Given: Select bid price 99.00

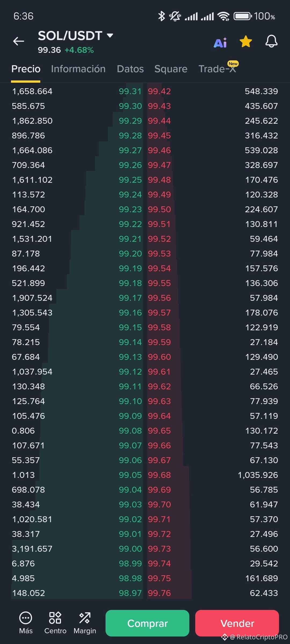Looking at the screenshot, I should (x=130, y=549).
